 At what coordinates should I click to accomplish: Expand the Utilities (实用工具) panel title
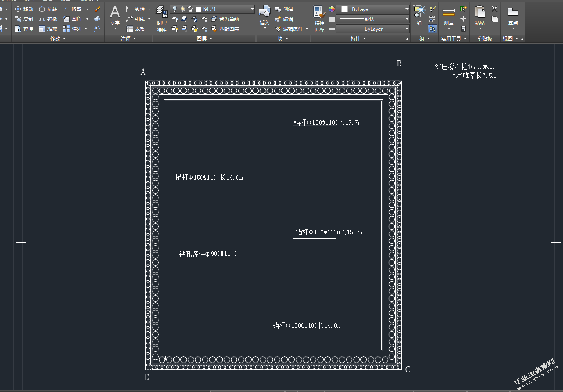pos(454,38)
